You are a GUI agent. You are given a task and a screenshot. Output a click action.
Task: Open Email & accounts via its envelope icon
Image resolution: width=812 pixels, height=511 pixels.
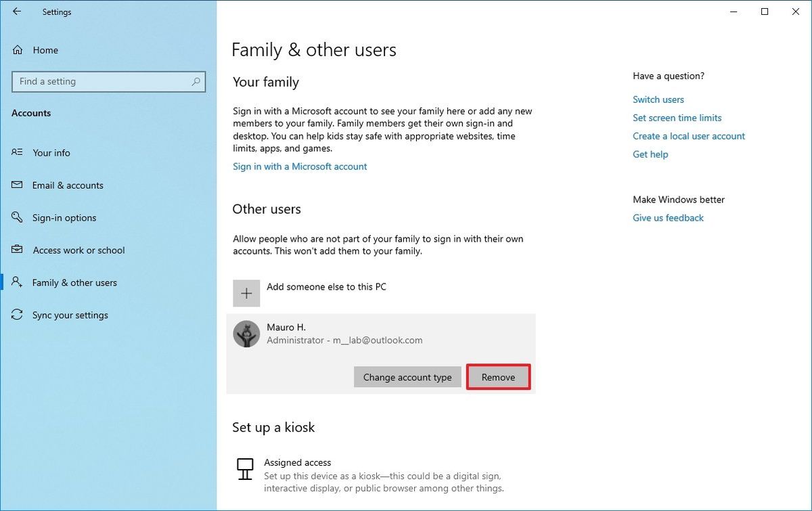(17, 185)
